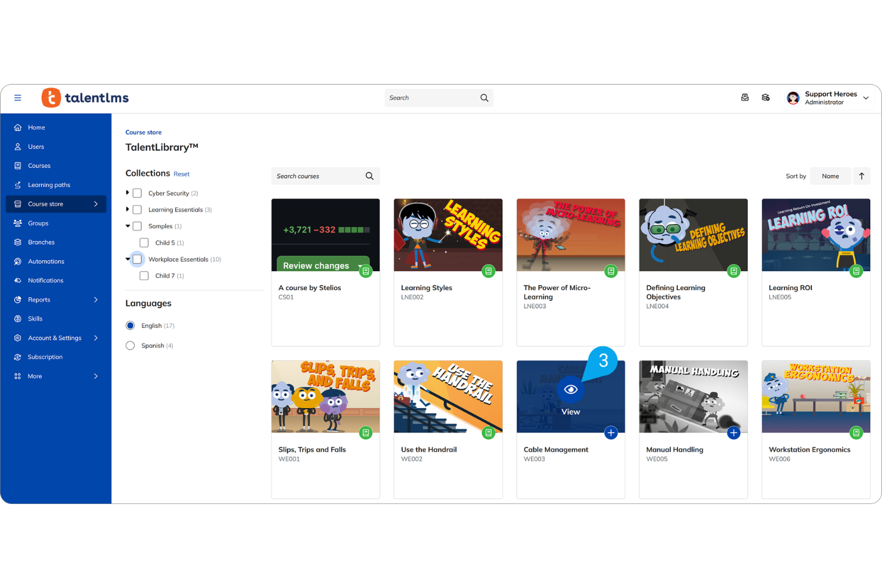Screen dimensions: 882x588
Task: Click the Automations icon in the sidebar
Action: 18,262
